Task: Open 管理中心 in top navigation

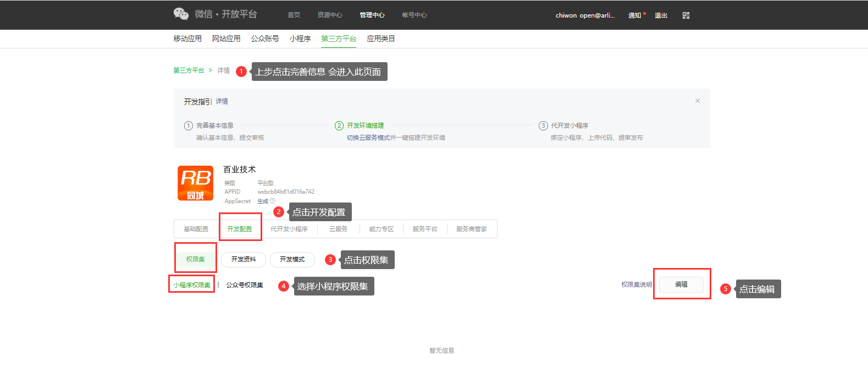Action: (372, 15)
